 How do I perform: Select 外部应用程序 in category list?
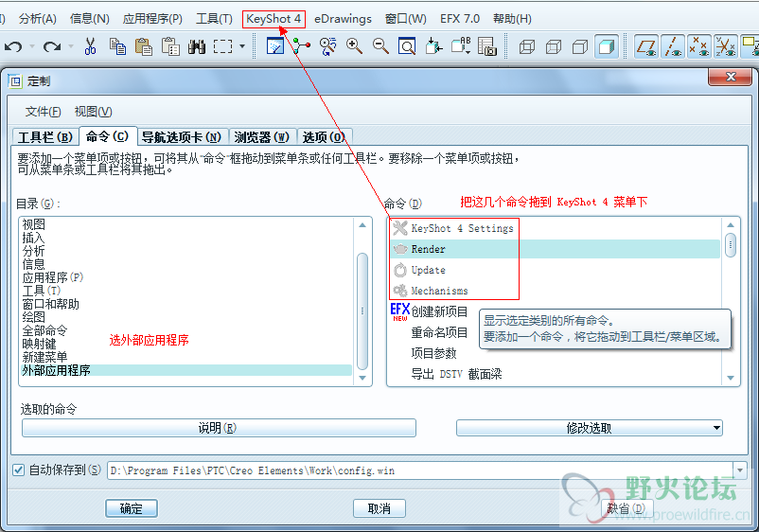[186, 371]
